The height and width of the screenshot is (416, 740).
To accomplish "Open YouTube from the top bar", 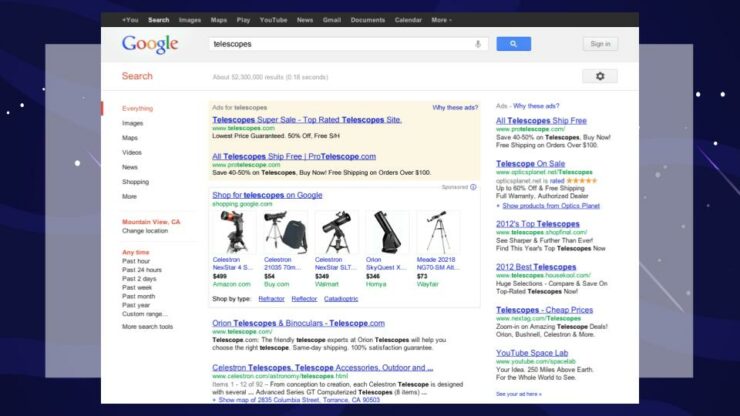I will tap(273, 20).
